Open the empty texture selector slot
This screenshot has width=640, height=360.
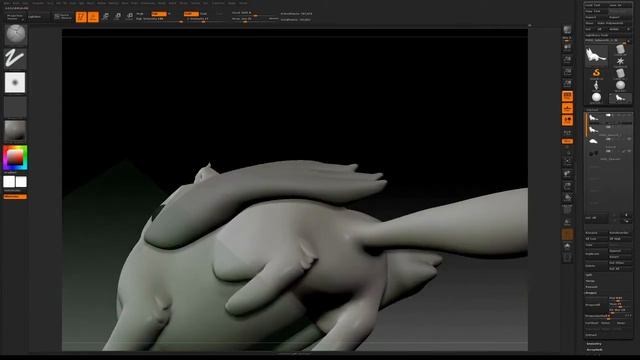16,107
